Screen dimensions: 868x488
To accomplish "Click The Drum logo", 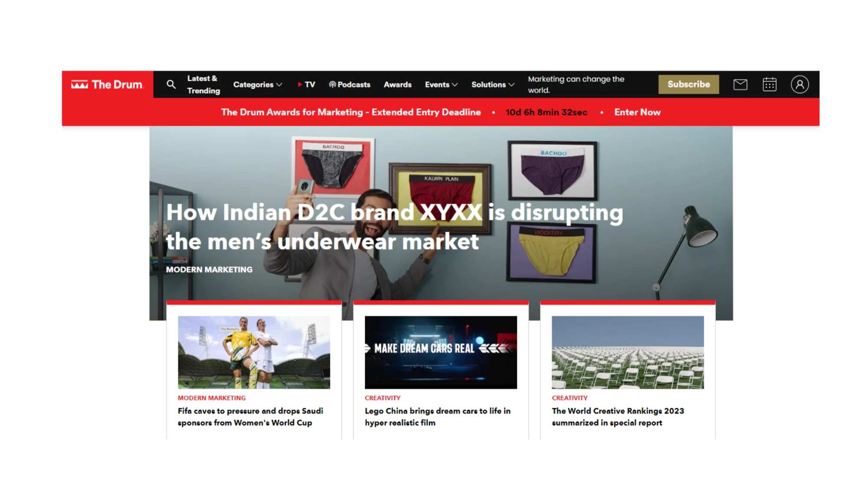I will click(x=107, y=84).
